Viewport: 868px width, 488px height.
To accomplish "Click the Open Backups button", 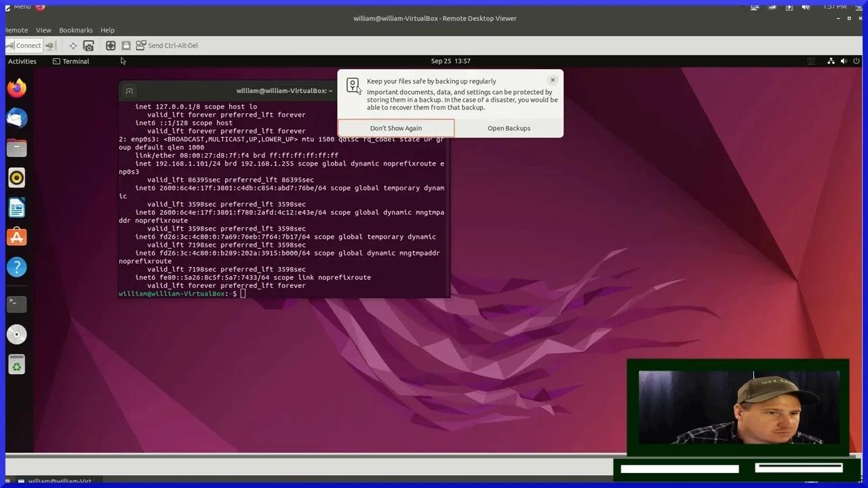I will 509,128.
